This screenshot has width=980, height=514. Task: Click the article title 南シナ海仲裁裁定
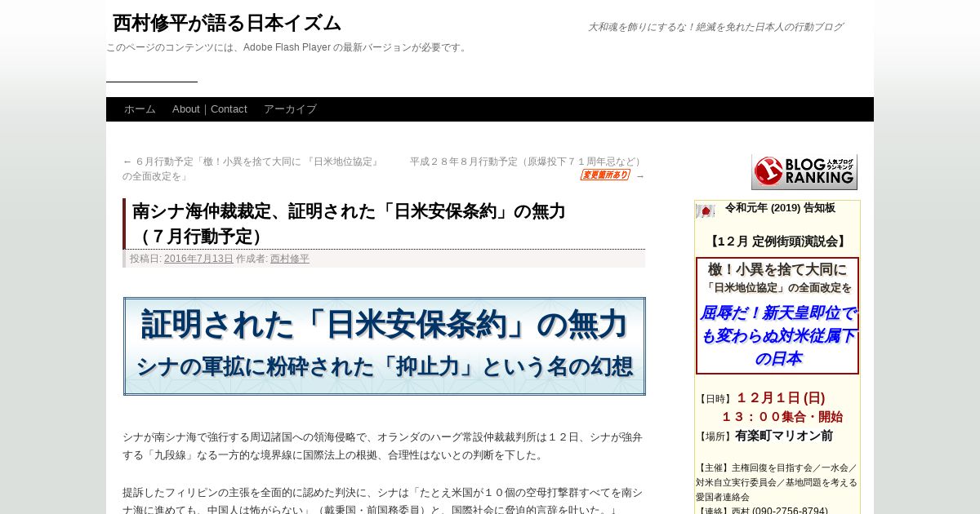click(349, 224)
